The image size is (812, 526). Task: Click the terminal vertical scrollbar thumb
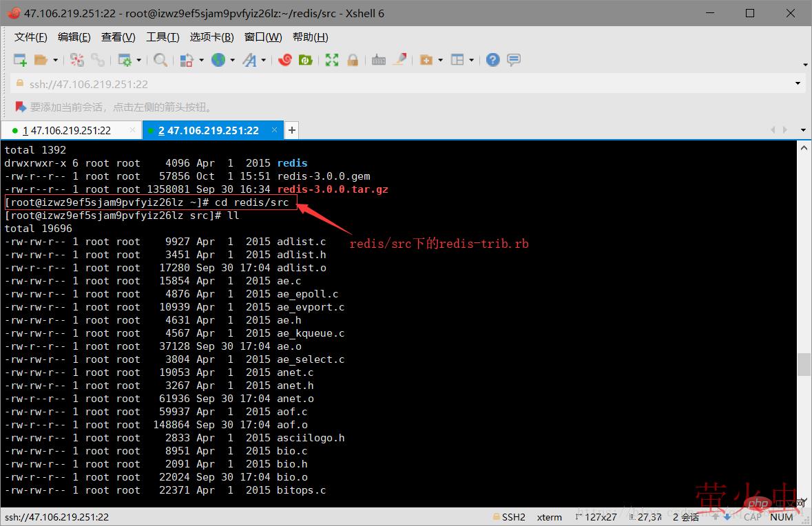click(803, 365)
